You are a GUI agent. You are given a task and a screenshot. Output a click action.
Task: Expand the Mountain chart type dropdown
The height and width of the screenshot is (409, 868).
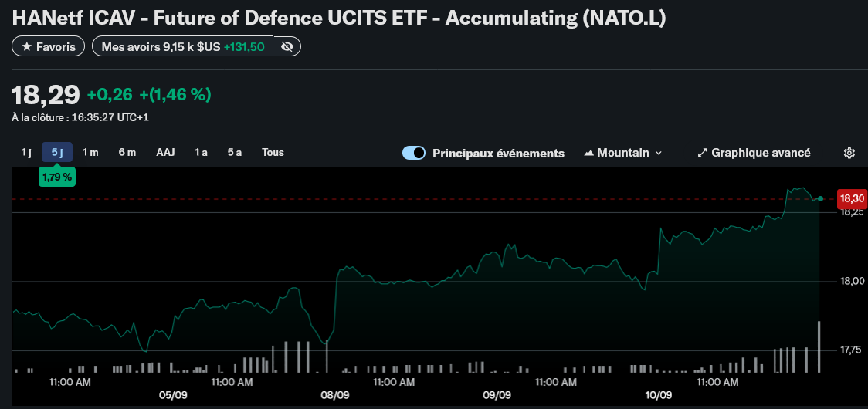click(x=658, y=153)
